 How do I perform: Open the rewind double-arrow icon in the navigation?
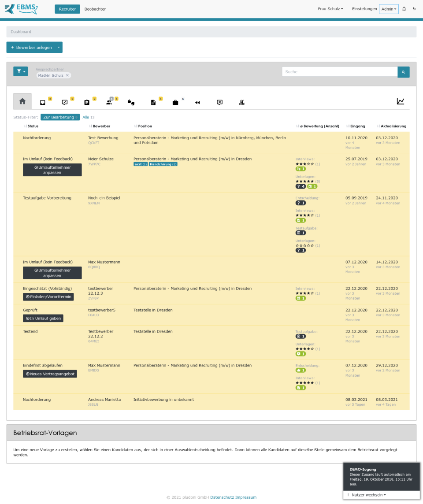tap(197, 102)
